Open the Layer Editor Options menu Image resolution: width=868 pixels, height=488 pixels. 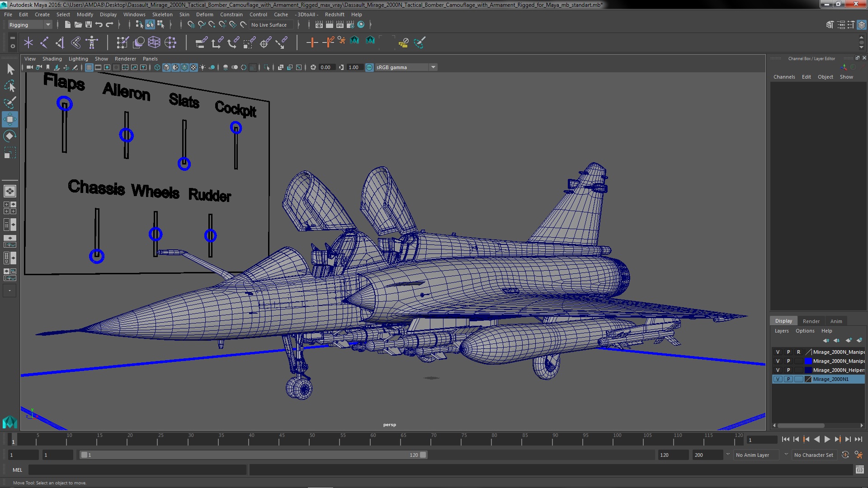pyautogui.click(x=805, y=331)
